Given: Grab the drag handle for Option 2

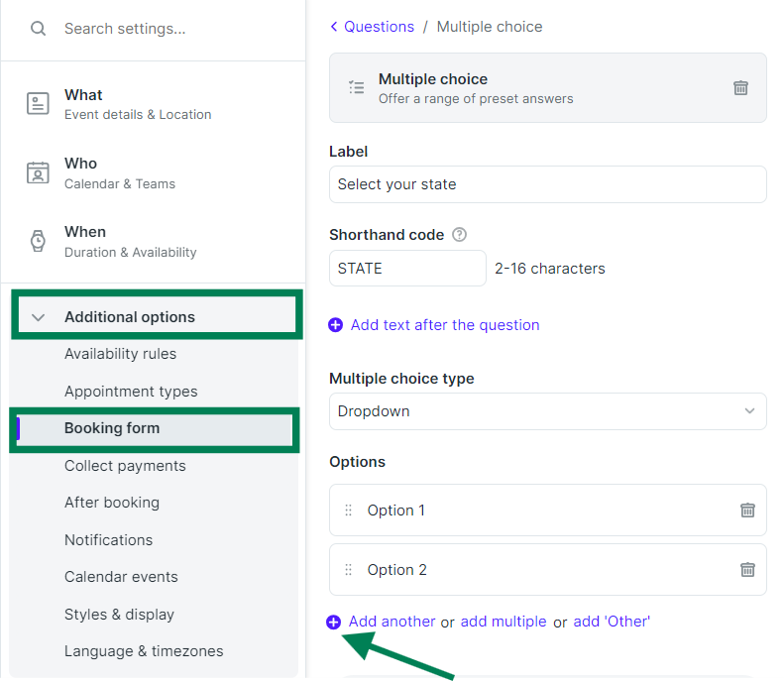Looking at the screenshot, I should click(x=349, y=570).
